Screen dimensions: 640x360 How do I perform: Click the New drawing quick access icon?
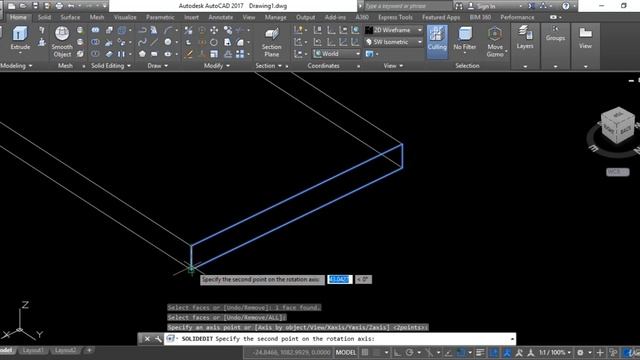click(12, 6)
